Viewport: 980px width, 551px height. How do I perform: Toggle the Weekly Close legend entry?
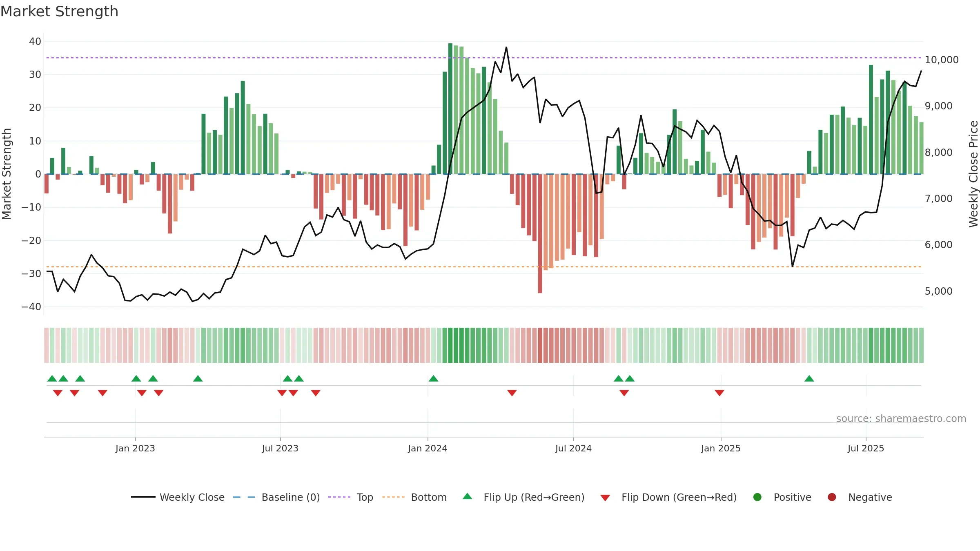(178, 497)
